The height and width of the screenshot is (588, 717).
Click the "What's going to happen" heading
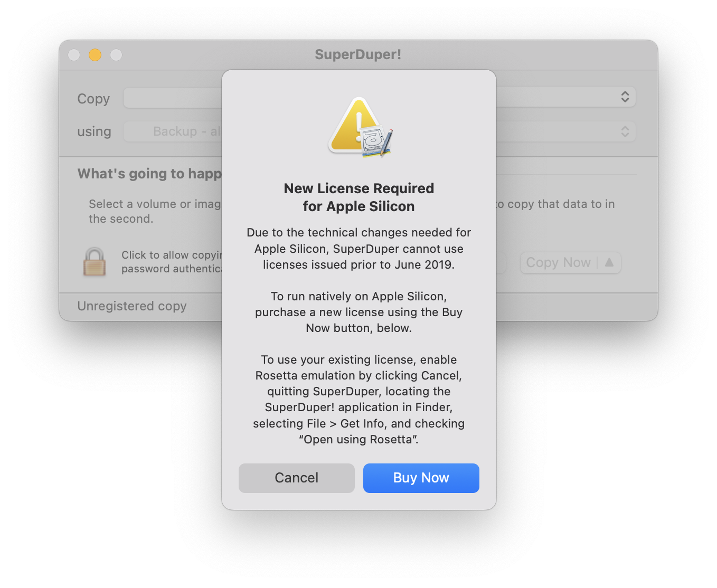pos(149,174)
